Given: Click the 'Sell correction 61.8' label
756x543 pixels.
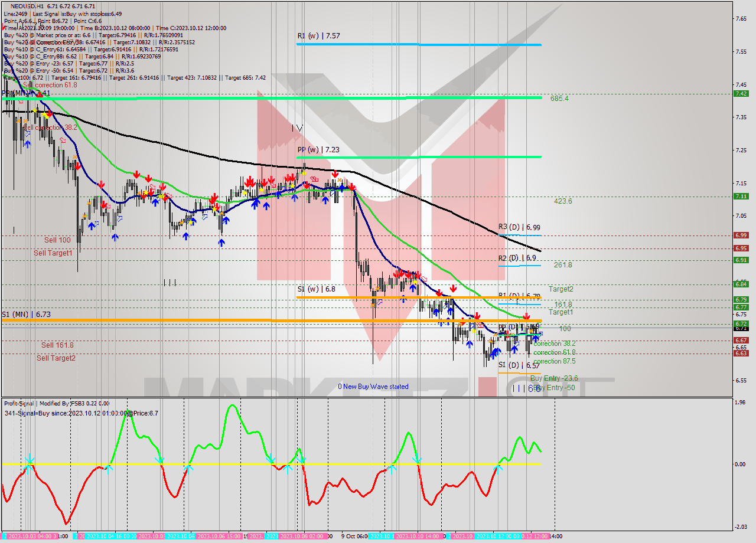Looking at the screenshot, I should click(x=50, y=85).
